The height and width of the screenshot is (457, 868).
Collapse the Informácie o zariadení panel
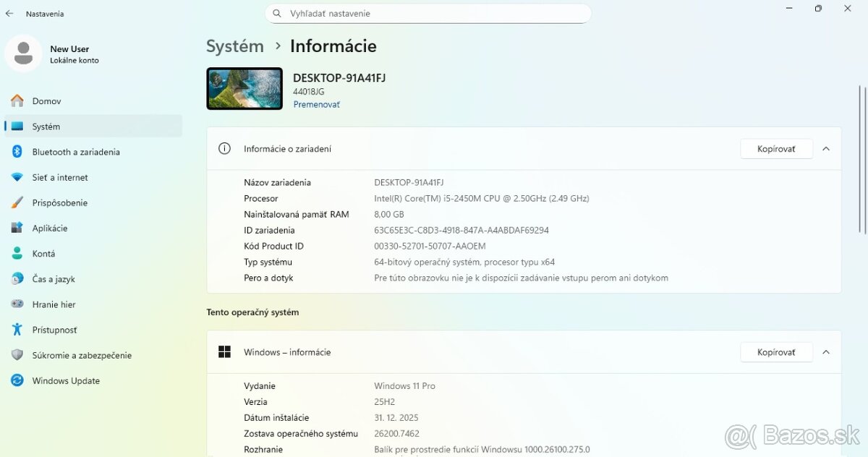[x=826, y=148]
